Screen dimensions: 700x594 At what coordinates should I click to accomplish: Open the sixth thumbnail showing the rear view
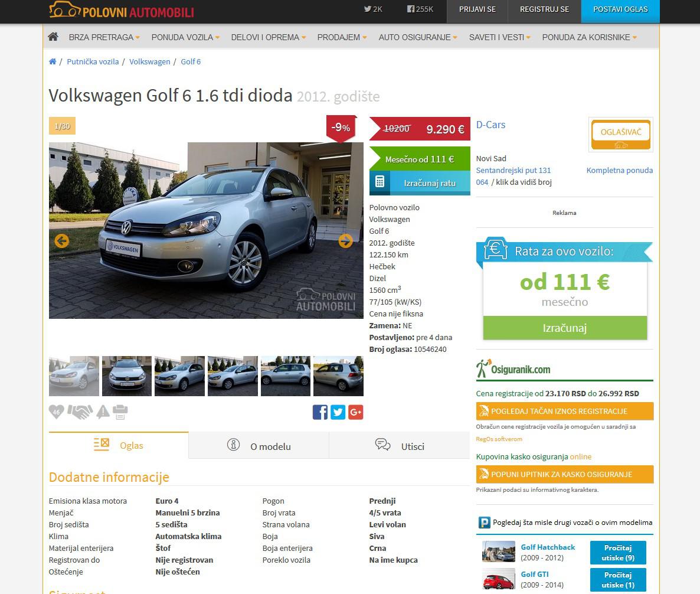[338, 376]
